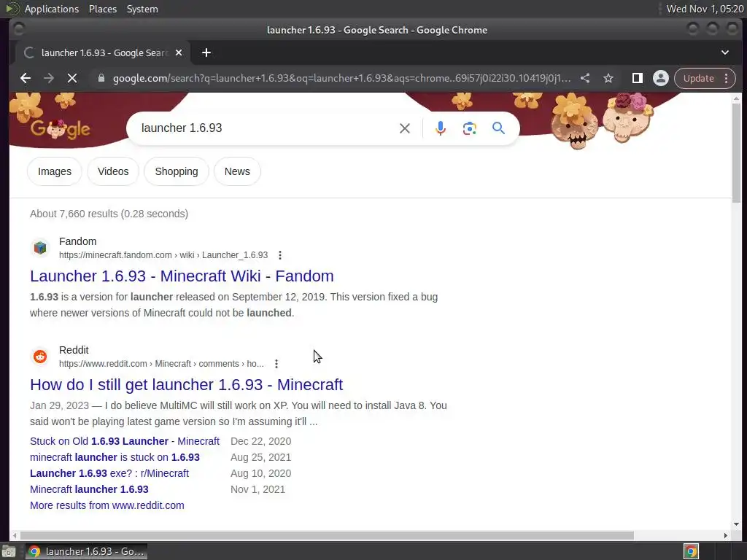The width and height of the screenshot is (747, 560).
Task: Open Chrome's three-dot menu next to Update
Action: pos(726,78)
